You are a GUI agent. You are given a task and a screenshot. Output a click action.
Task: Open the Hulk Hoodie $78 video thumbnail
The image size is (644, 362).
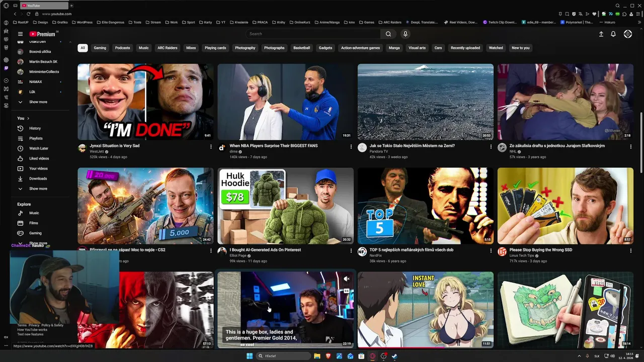coord(285,206)
